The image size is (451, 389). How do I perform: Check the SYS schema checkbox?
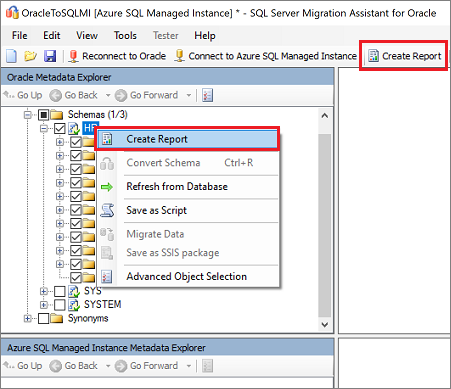tap(60, 291)
